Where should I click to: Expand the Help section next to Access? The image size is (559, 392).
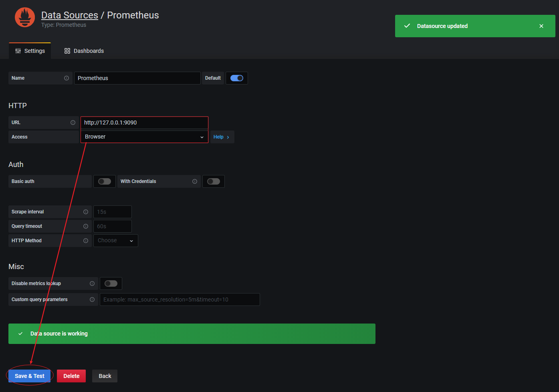[x=222, y=137]
